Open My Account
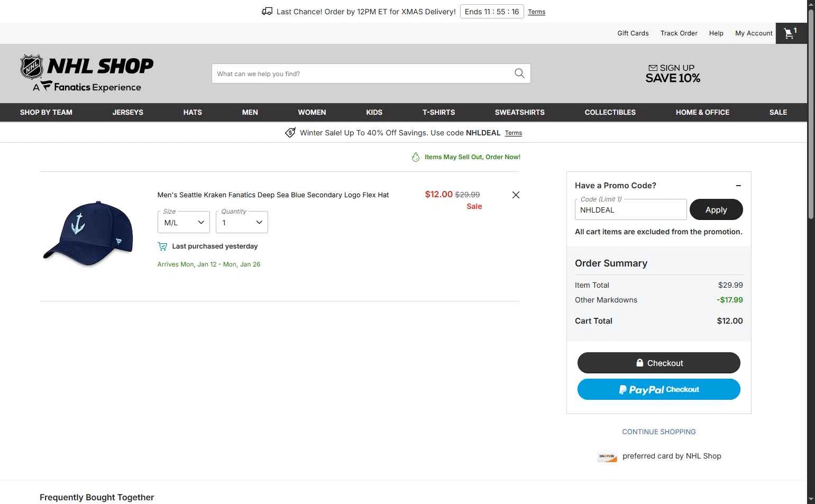The height and width of the screenshot is (504, 815). 754,33
